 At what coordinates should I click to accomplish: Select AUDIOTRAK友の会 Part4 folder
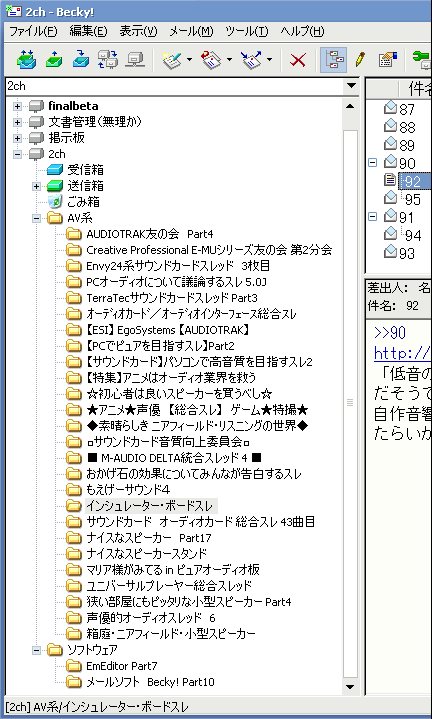(150, 234)
